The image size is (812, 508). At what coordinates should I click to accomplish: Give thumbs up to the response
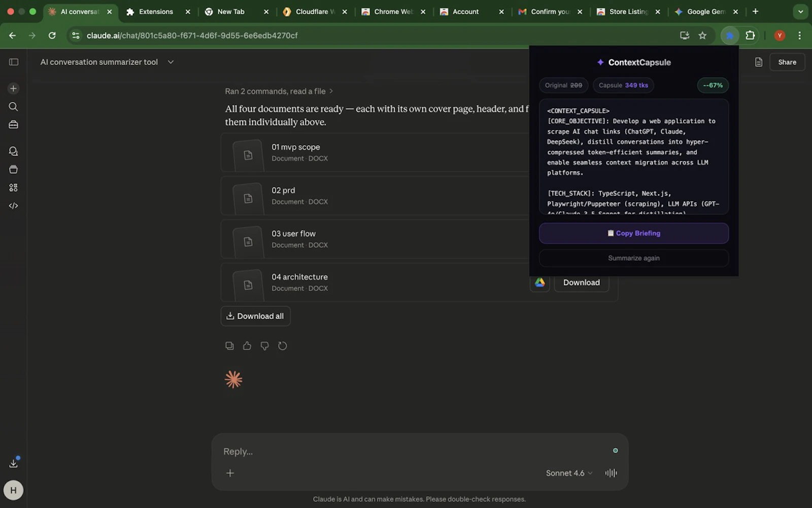[247, 346]
